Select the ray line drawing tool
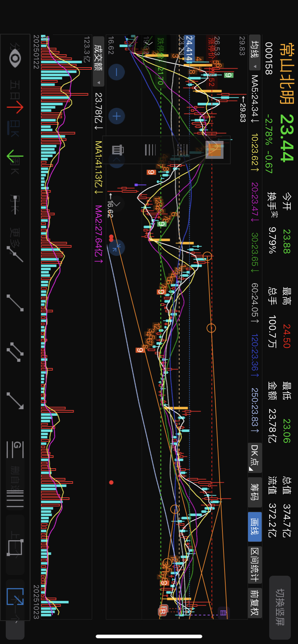 (x=15, y=254)
